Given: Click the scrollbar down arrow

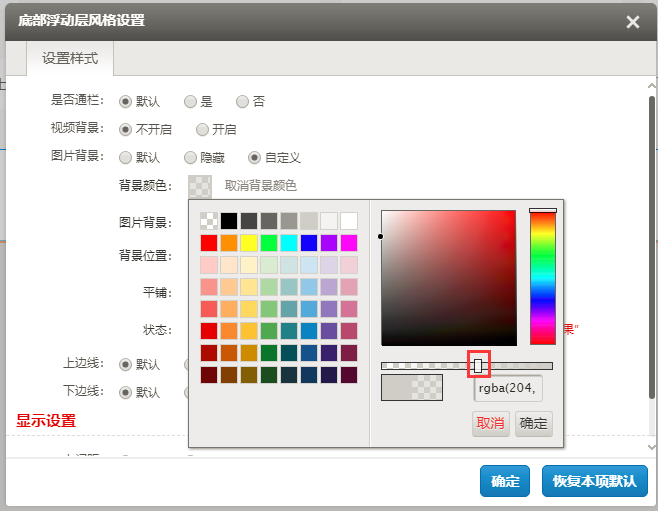Looking at the screenshot, I should 652,447.
